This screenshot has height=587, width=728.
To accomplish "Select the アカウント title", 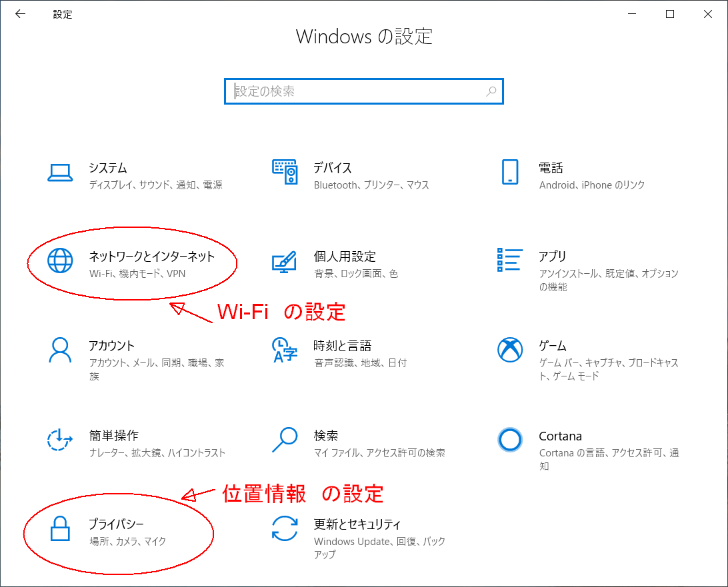I will tap(111, 346).
